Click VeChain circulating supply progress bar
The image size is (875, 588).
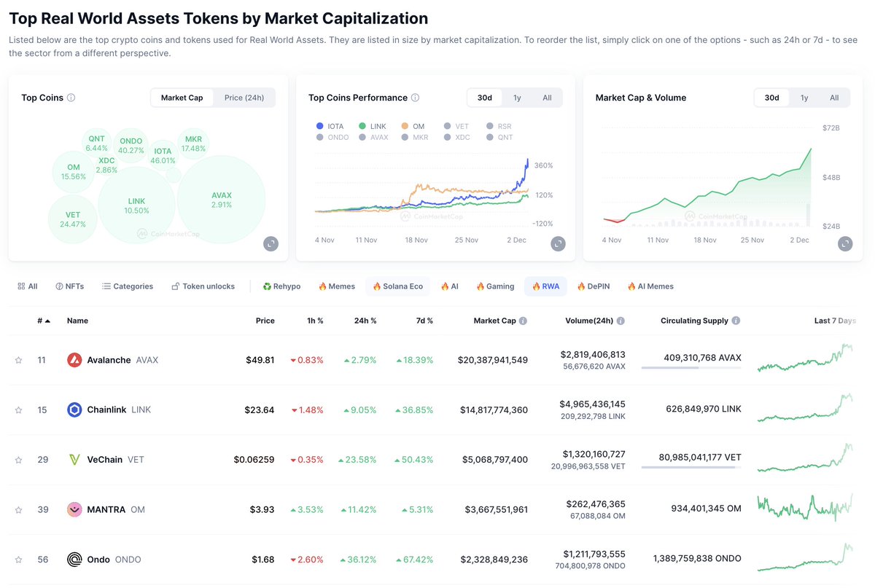691,467
